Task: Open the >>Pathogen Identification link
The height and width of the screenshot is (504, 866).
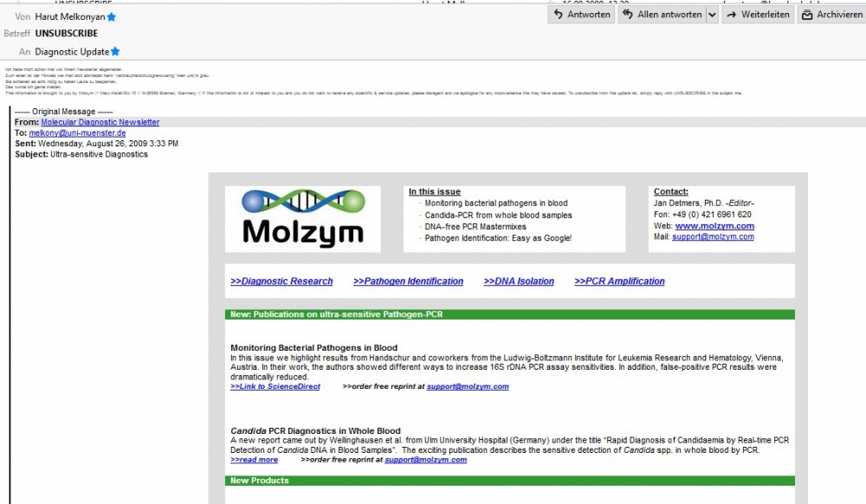Action: pos(408,281)
